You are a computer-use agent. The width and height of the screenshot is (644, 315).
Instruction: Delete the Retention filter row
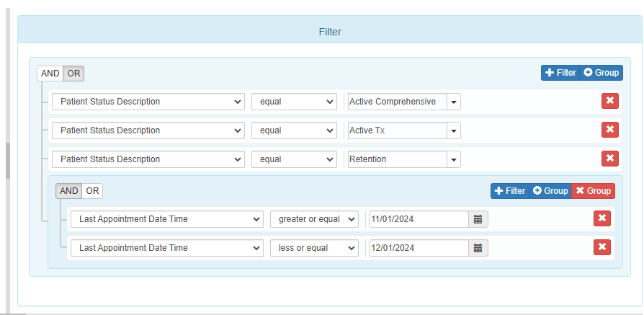point(610,159)
